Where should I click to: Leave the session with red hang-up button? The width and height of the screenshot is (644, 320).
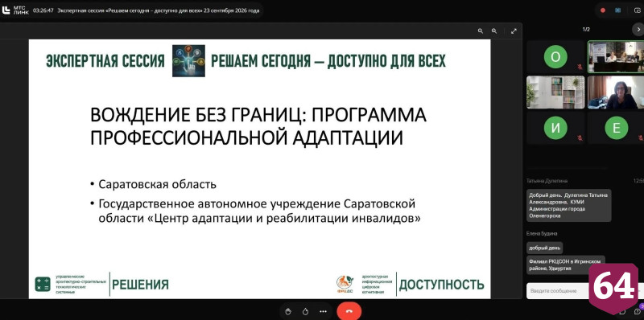[349, 311]
